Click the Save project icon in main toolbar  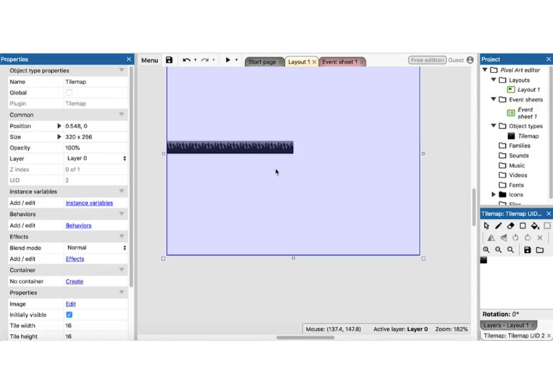(170, 60)
